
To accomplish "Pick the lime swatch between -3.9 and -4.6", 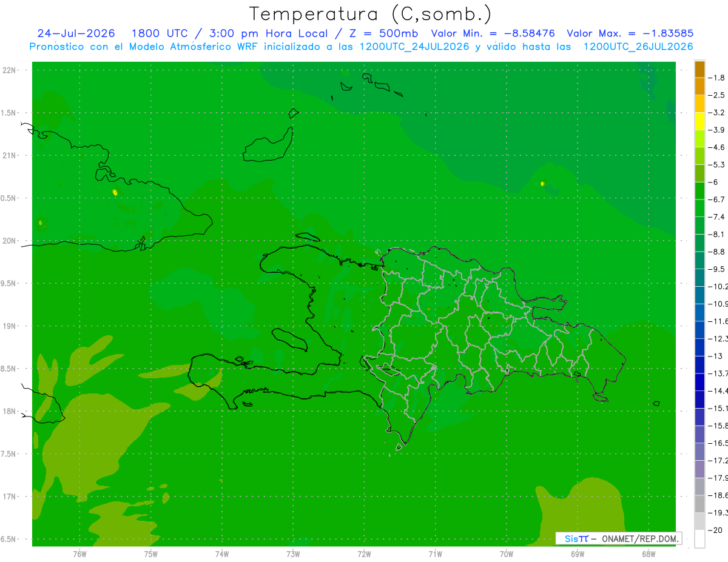I will (x=699, y=139).
